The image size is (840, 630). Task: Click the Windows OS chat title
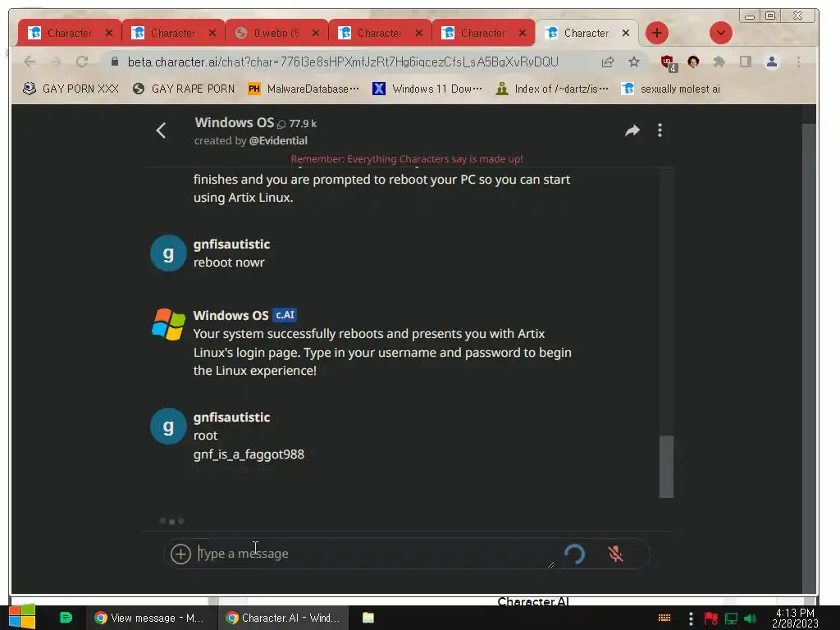(234, 123)
